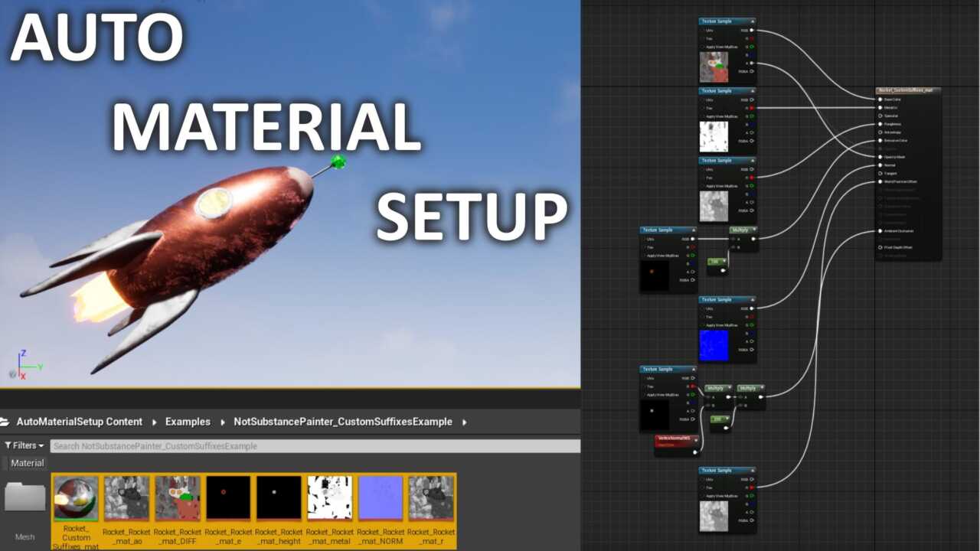Select the Rocket_Rocket_mat_metal texture

[330, 497]
